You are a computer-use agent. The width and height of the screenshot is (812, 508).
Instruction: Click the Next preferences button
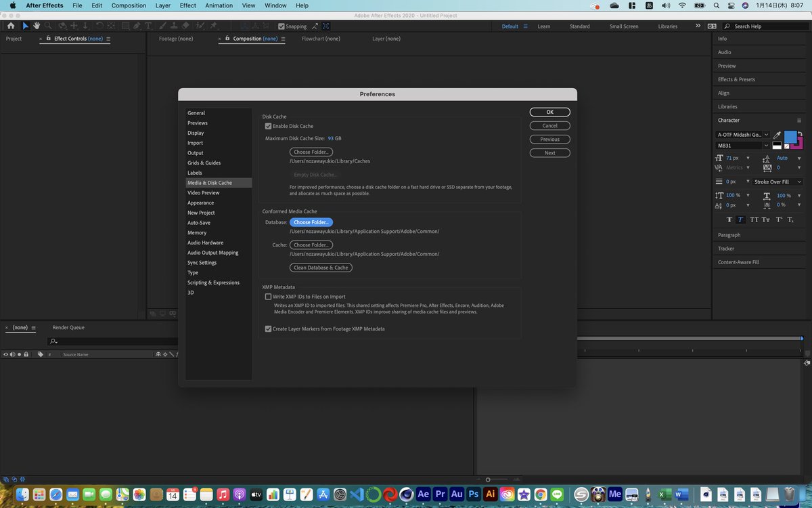pyautogui.click(x=549, y=153)
